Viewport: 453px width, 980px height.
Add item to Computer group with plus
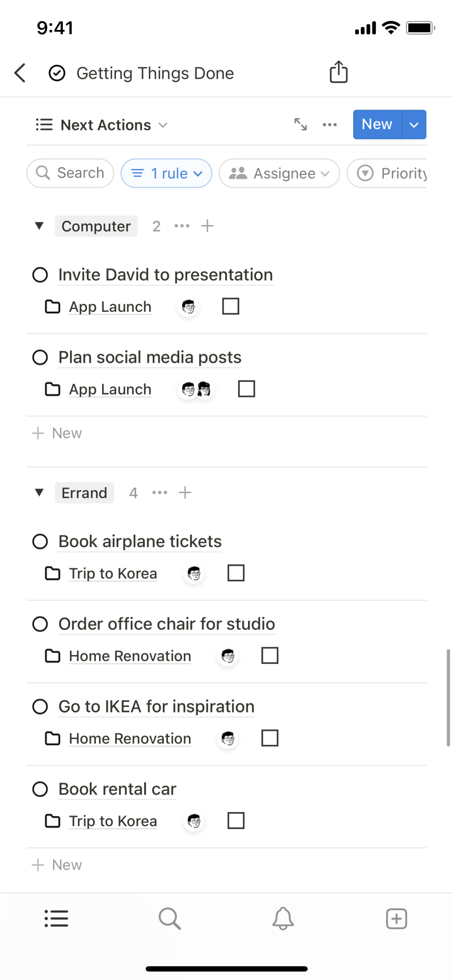[207, 226]
